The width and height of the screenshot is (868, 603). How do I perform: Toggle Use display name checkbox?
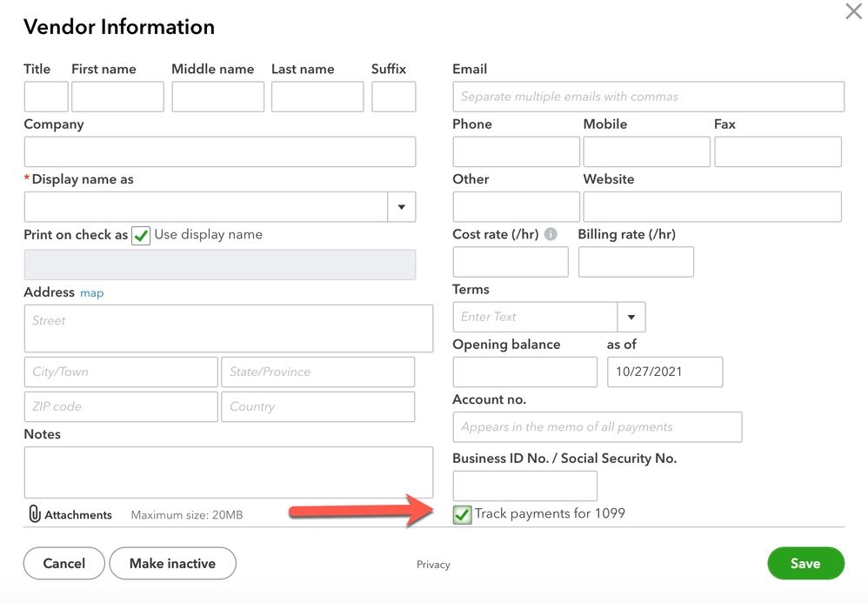[141, 235]
